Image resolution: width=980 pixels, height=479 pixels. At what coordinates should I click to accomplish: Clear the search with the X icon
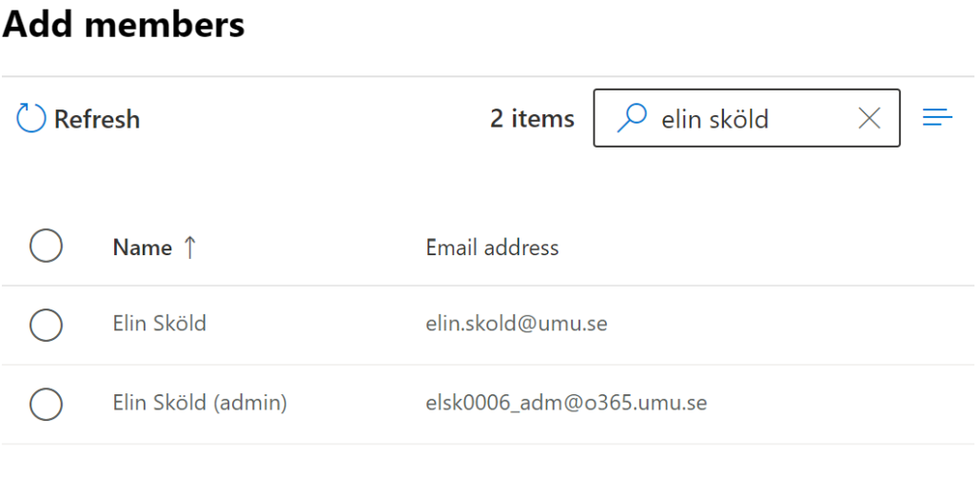pyautogui.click(x=870, y=118)
